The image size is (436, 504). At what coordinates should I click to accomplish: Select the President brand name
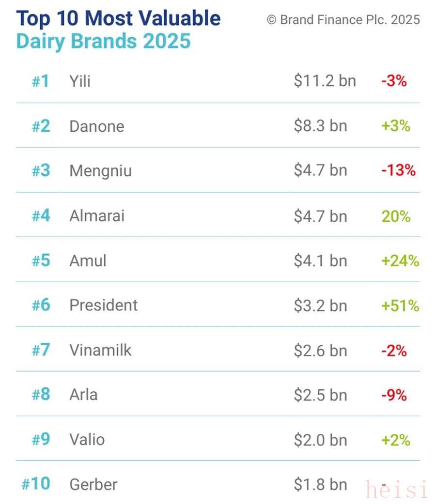click(103, 305)
